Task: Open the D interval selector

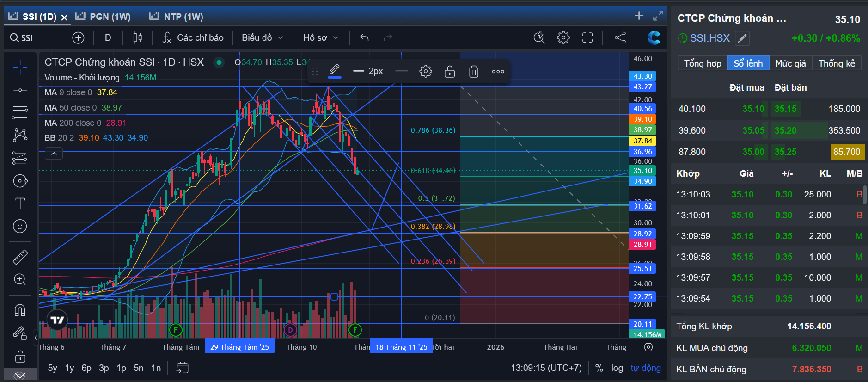Action: pos(108,37)
